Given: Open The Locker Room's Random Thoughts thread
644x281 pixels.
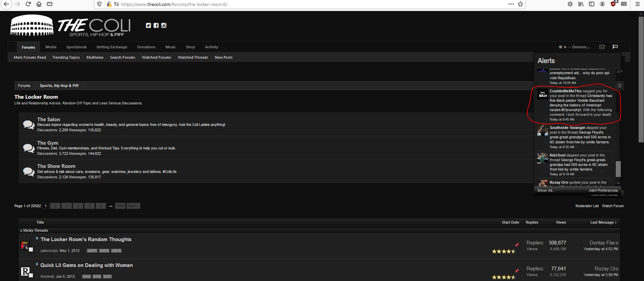Looking at the screenshot, I should [x=86, y=240].
